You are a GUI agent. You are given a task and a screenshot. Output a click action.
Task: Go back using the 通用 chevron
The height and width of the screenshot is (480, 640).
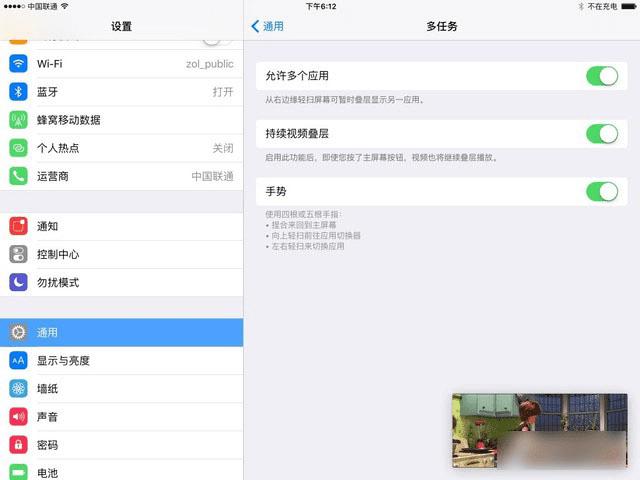pos(267,27)
